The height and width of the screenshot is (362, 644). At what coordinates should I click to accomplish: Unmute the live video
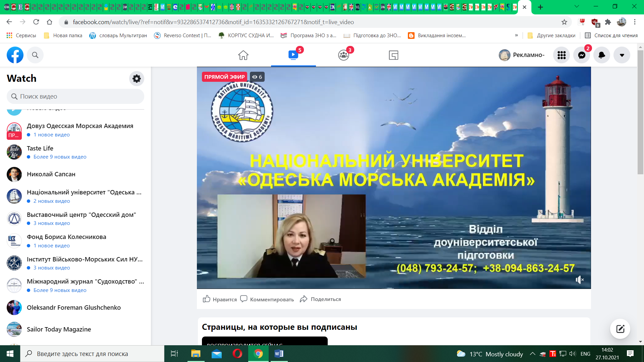(580, 280)
